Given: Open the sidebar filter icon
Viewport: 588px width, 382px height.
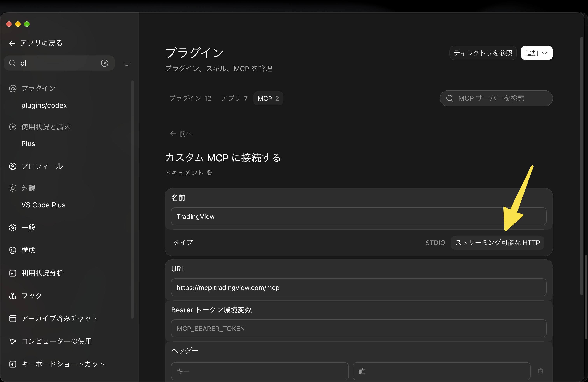Looking at the screenshot, I should tap(127, 63).
